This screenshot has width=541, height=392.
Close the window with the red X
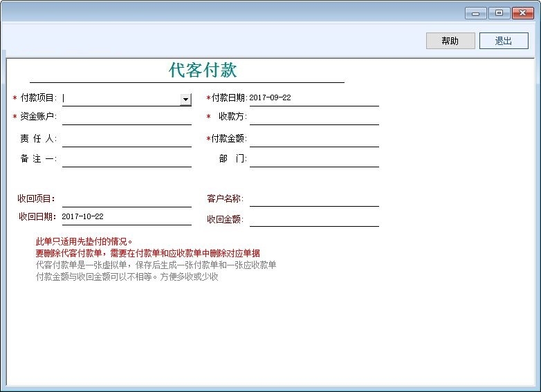tap(522, 12)
